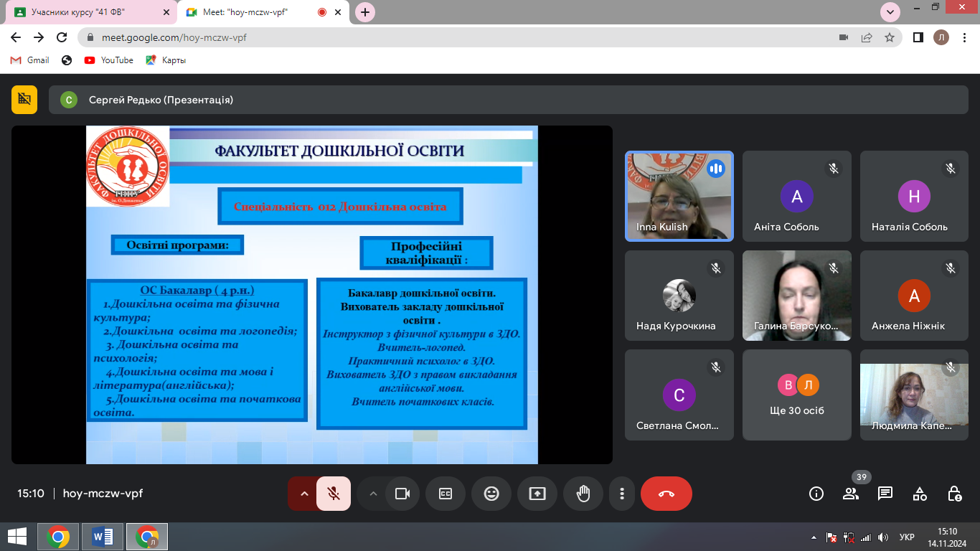
Task: Expand video settings arrow next to camera
Action: [x=372, y=494]
